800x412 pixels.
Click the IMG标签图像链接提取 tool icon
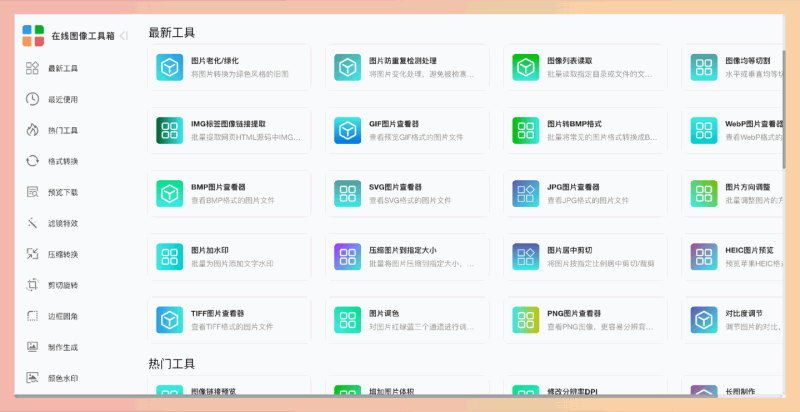coord(169,131)
